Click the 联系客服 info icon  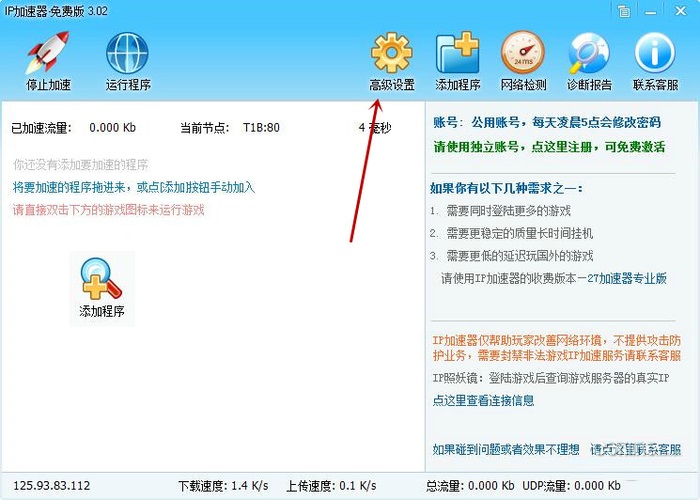(x=655, y=61)
